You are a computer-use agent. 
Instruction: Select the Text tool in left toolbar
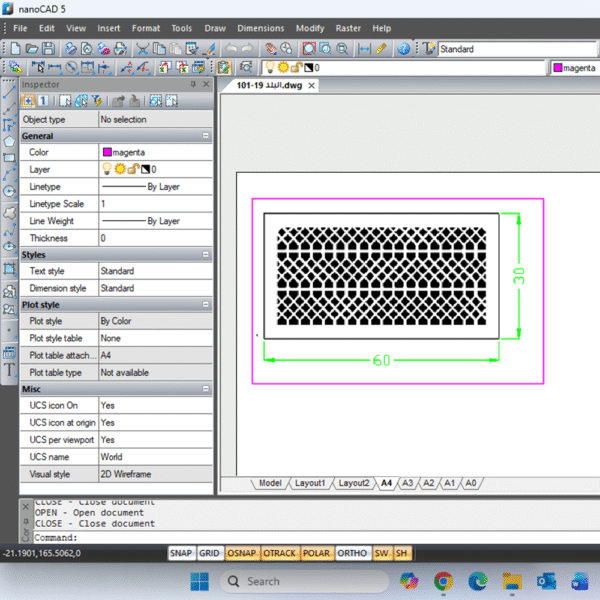coord(10,369)
